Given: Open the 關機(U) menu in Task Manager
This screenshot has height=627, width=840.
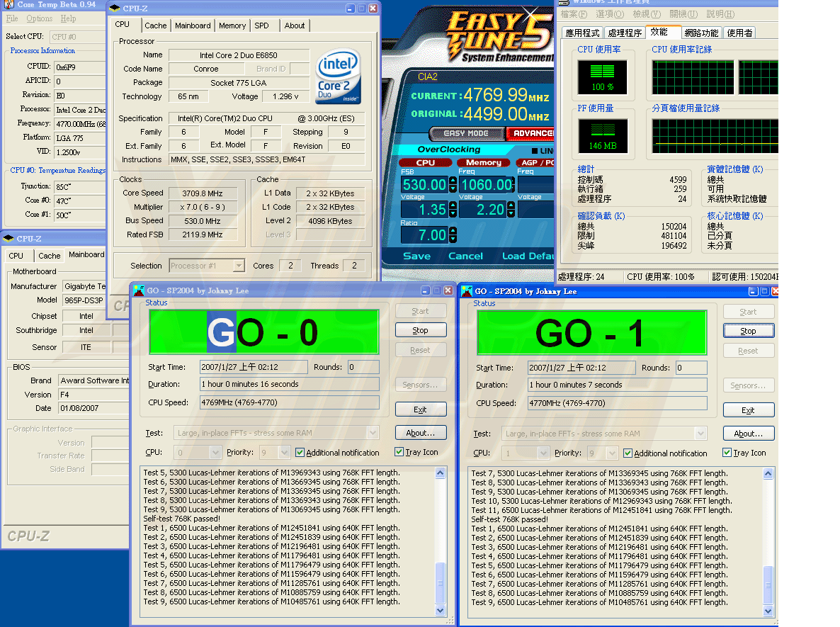Looking at the screenshot, I should click(x=683, y=14).
